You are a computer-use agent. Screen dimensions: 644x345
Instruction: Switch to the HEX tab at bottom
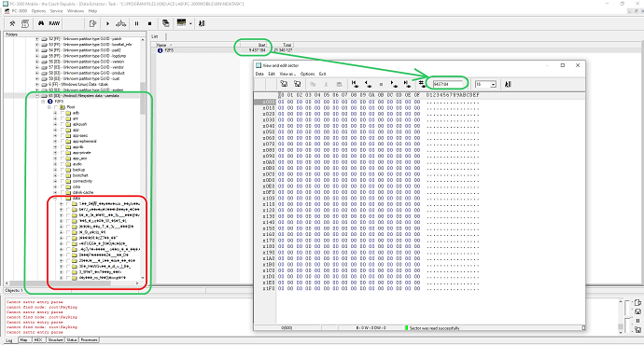(x=38, y=340)
